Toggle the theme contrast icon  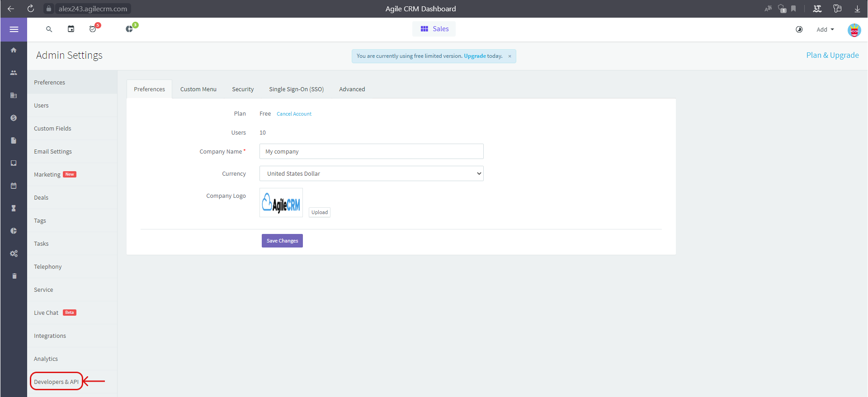pos(799,29)
